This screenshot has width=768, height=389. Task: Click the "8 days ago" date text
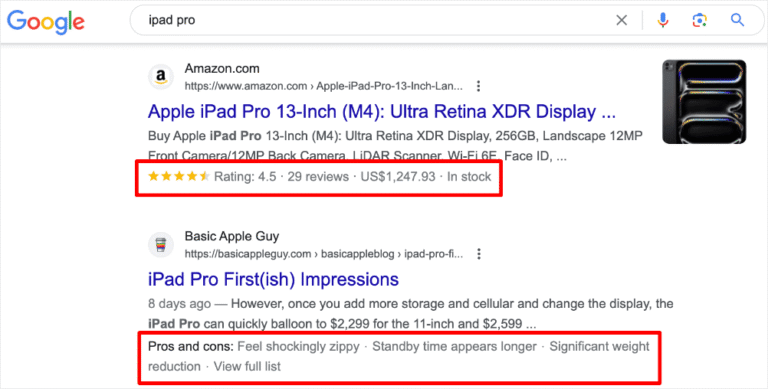(x=179, y=304)
